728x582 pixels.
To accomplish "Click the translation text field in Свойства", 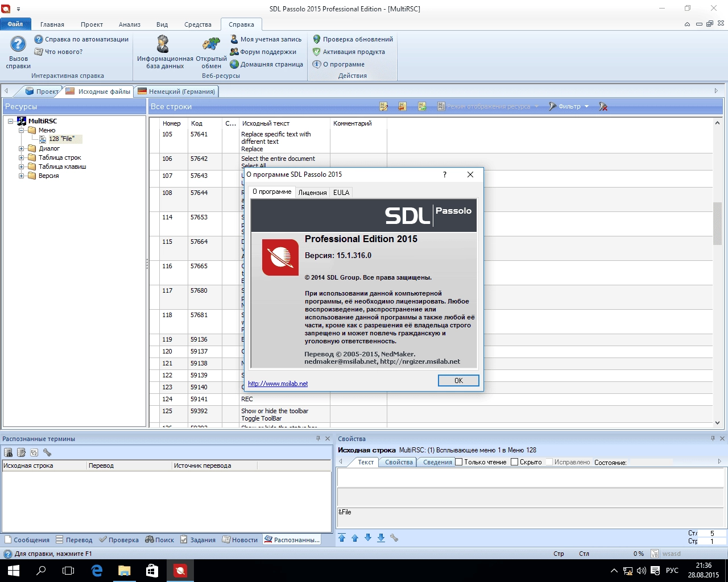I will (529, 478).
